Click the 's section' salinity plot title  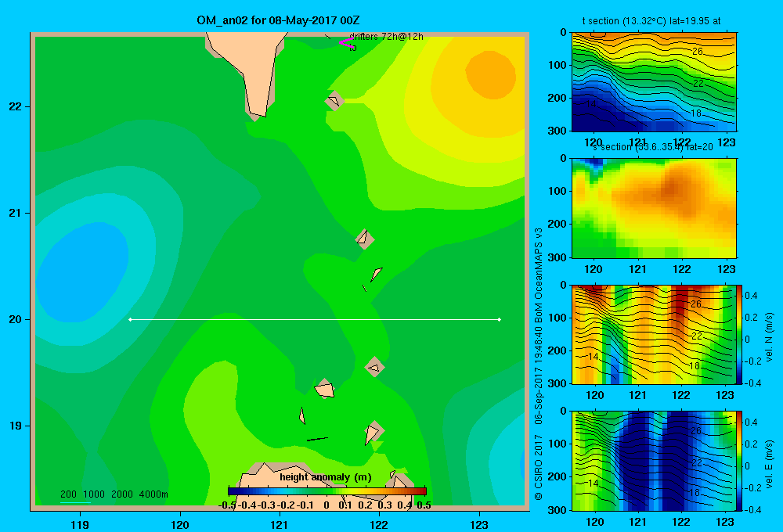653,147
